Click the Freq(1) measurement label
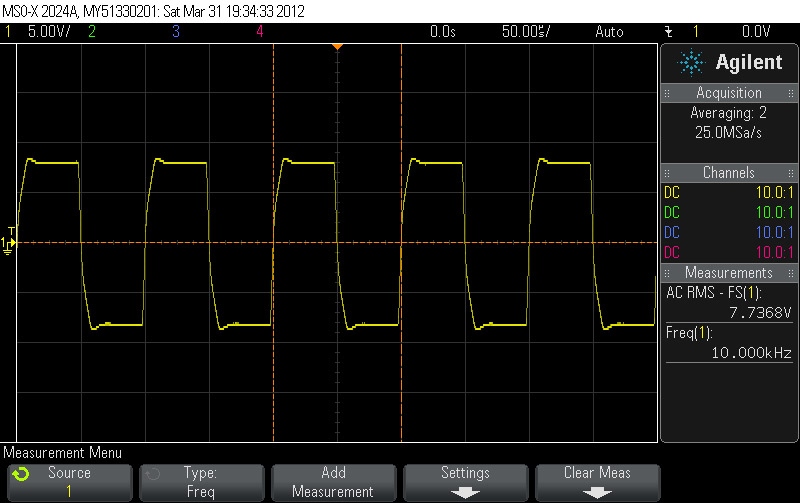 689,333
